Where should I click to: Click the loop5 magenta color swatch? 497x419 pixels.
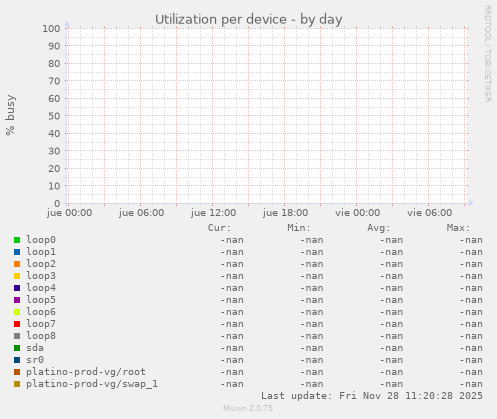pyautogui.click(x=17, y=300)
